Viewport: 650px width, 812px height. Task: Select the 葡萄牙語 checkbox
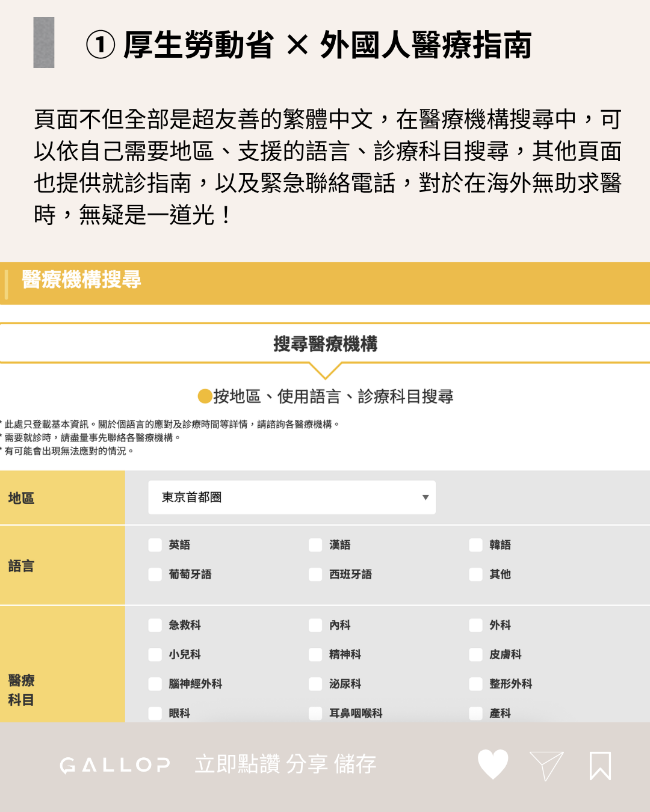click(x=155, y=574)
